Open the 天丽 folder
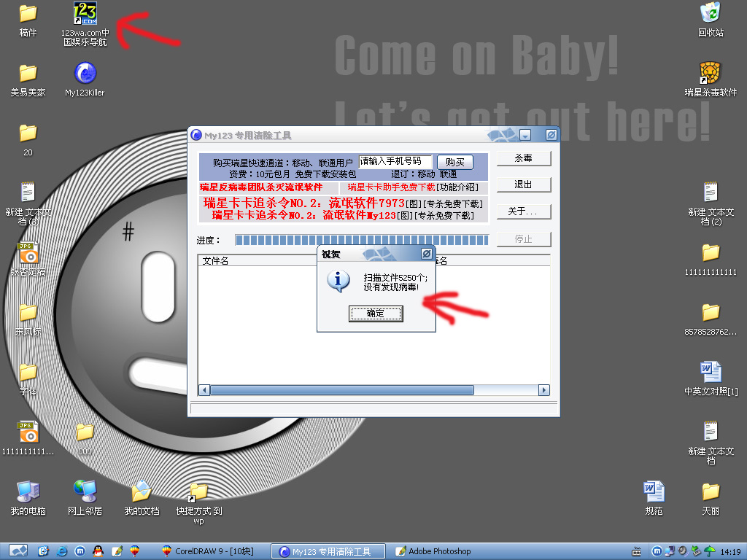The width and height of the screenshot is (747, 560). coord(711,498)
